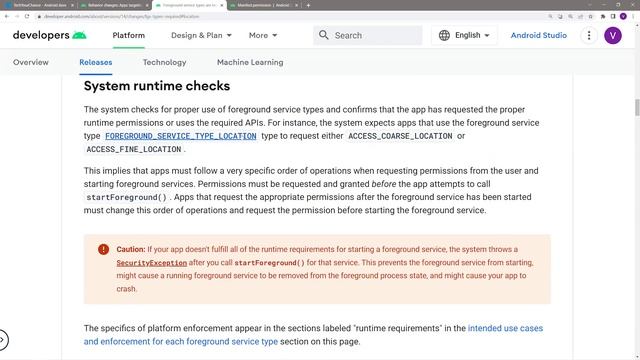The height and width of the screenshot is (360, 640).
Task: Click the browser address bar URL
Action: pos(121,17)
